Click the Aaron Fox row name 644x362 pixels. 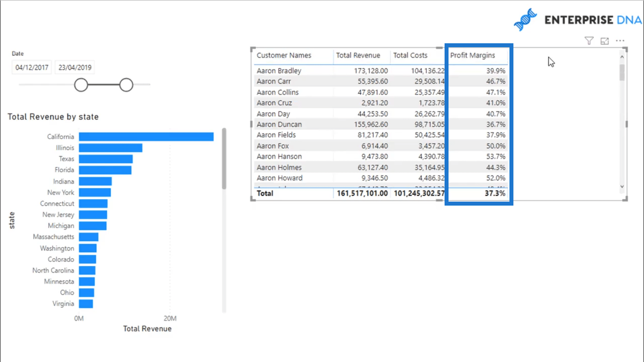273,146
